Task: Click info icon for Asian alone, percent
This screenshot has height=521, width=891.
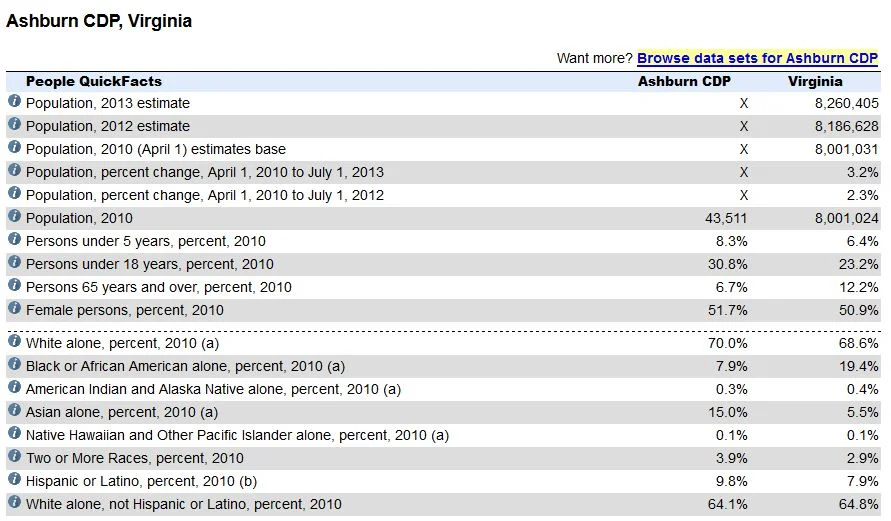Action: 14,411
